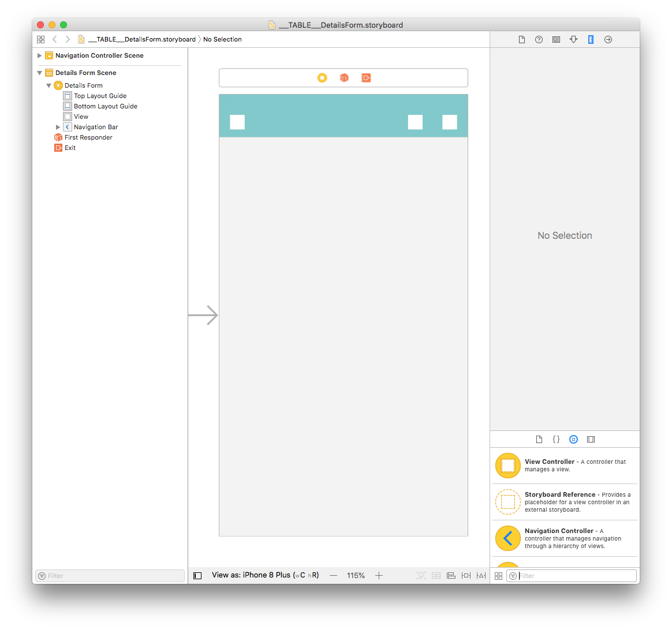This screenshot has height=630, width=672.
Task: Select the main view canvas area
Action: pos(344,336)
